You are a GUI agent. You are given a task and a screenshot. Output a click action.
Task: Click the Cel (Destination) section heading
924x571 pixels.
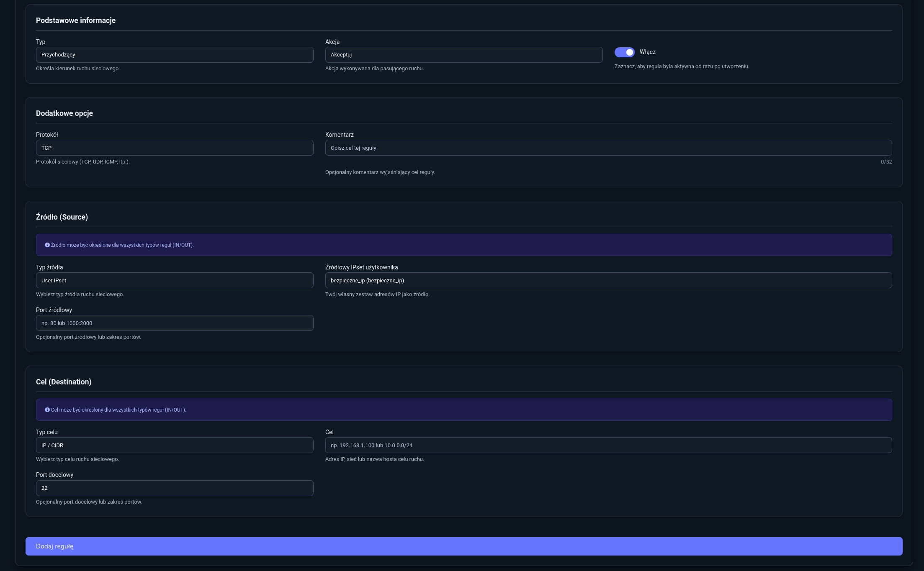click(x=64, y=382)
